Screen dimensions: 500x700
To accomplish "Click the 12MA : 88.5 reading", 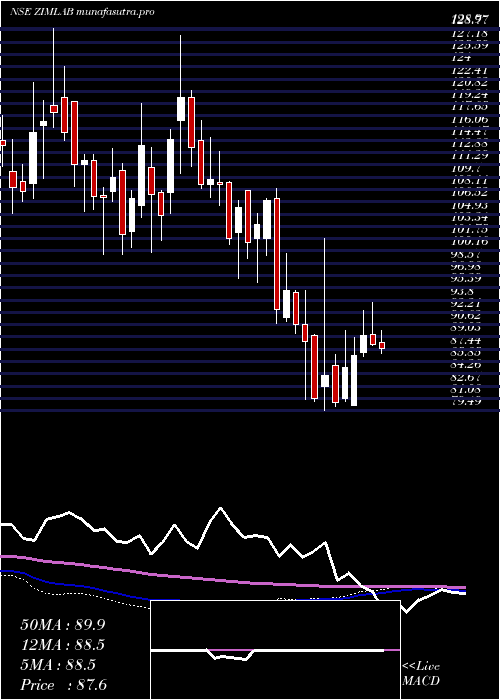I will [63, 645].
